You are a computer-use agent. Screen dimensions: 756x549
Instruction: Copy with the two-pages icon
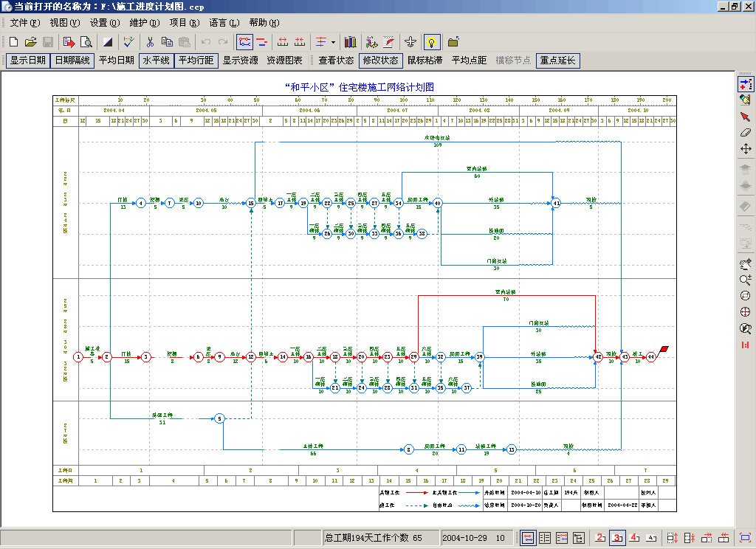pyautogui.click(x=168, y=42)
